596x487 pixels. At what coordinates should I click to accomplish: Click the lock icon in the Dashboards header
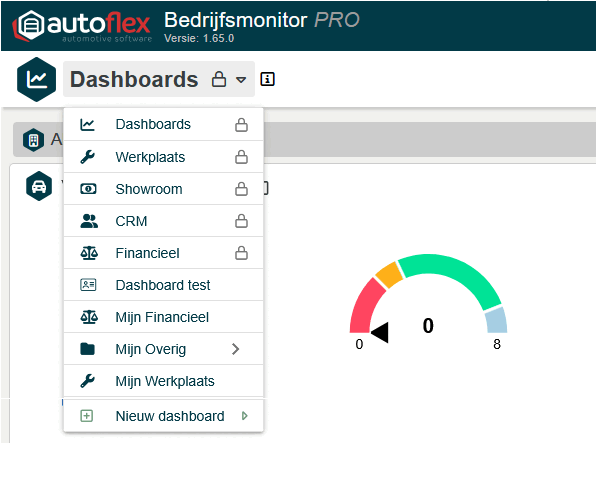click(219, 79)
